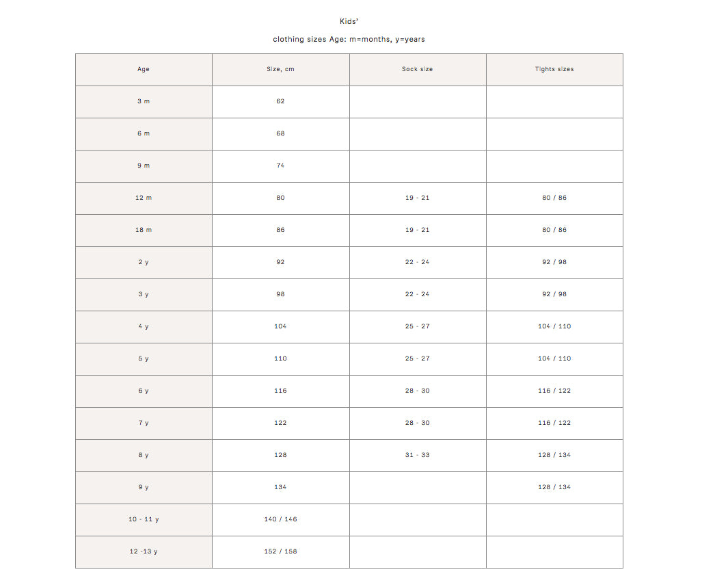Click tights size 116 / 122 for 7 y

click(x=554, y=423)
